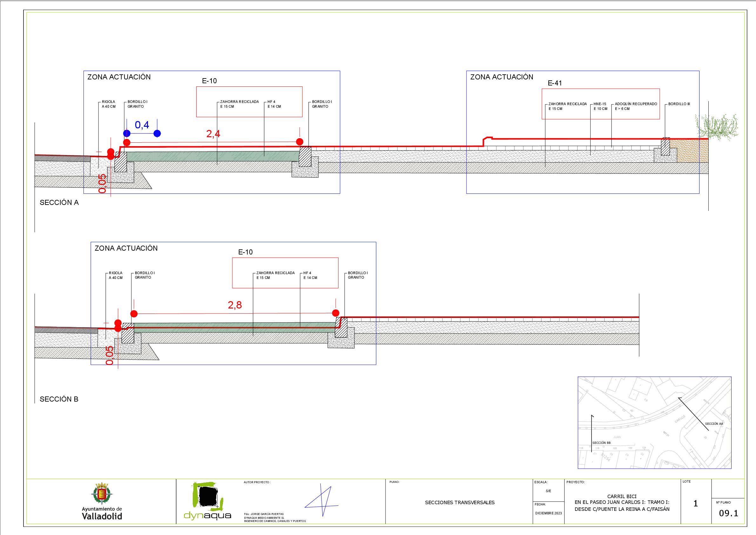Click the red dot right of 2,8 dimension

336,313
